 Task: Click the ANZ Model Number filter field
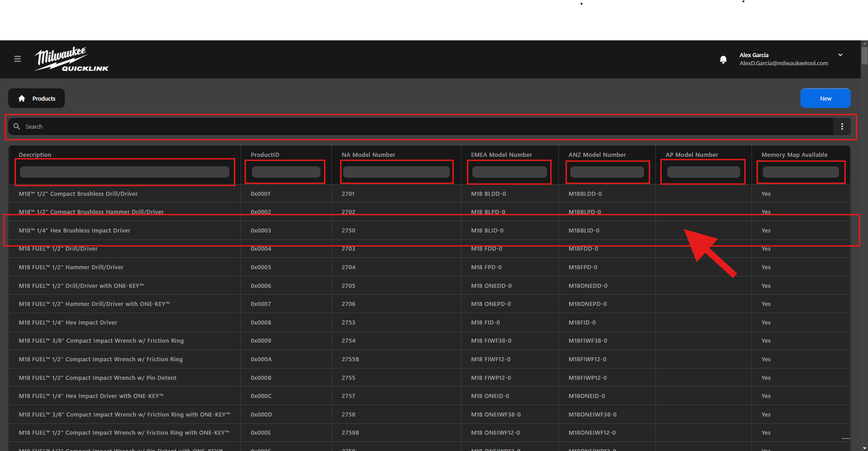(607, 172)
